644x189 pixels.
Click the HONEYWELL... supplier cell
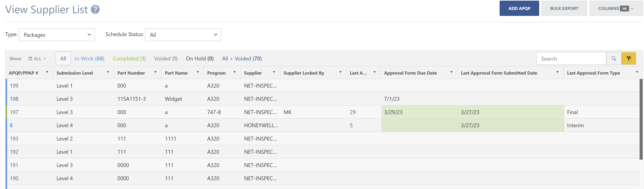[261, 125]
